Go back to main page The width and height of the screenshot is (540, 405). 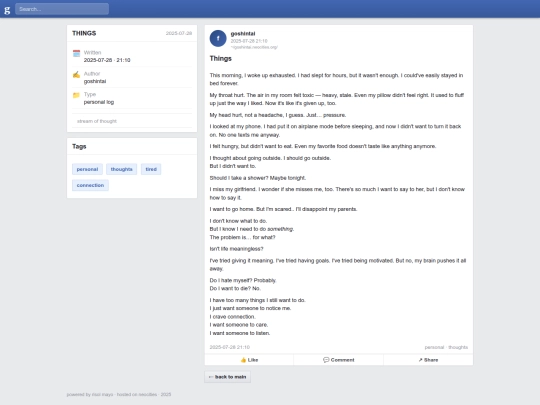[x=228, y=377]
